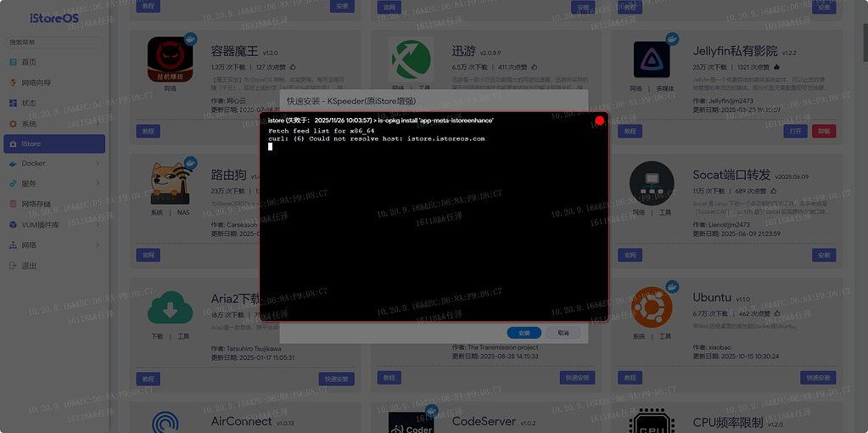Click the Jellyfin私有影院 title
868x433 pixels.
(x=735, y=51)
